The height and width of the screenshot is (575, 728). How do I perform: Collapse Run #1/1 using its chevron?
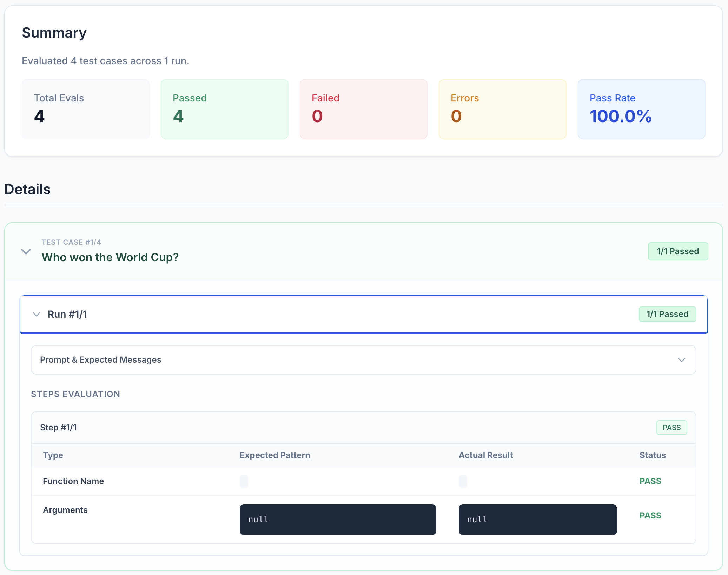click(x=37, y=314)
